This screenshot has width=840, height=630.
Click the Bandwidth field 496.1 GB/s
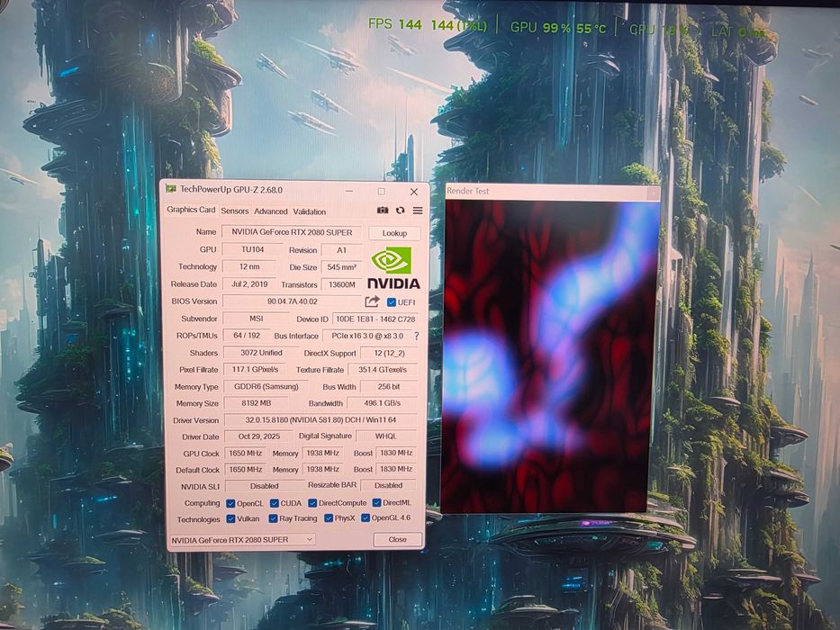[383, 403]
